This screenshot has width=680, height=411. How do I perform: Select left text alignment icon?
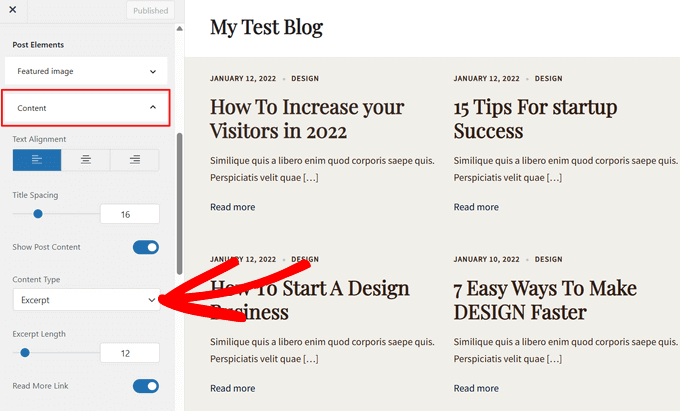(x=37, y=160)
